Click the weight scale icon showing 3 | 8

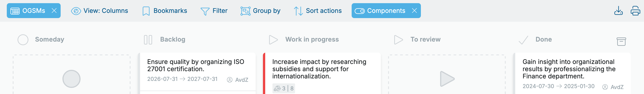coord(277,88)
